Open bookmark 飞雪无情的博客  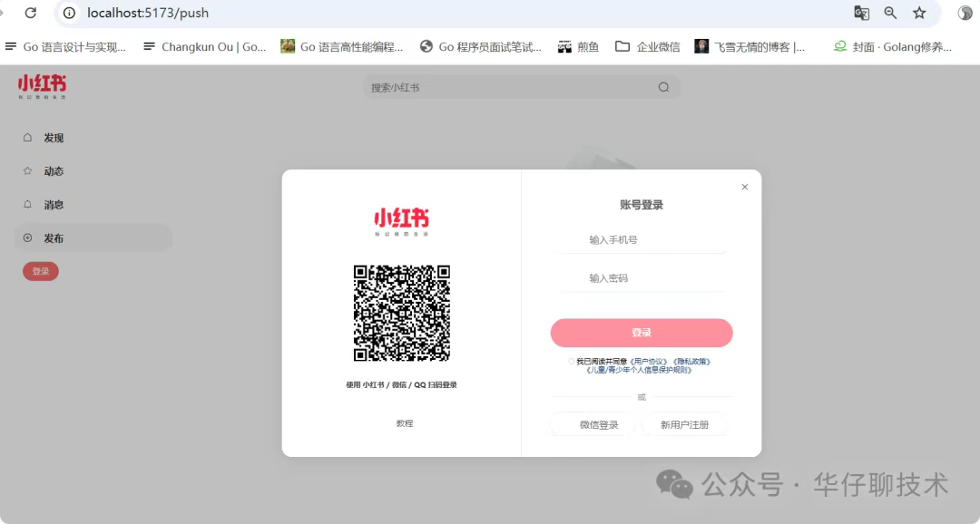(750, 47)
